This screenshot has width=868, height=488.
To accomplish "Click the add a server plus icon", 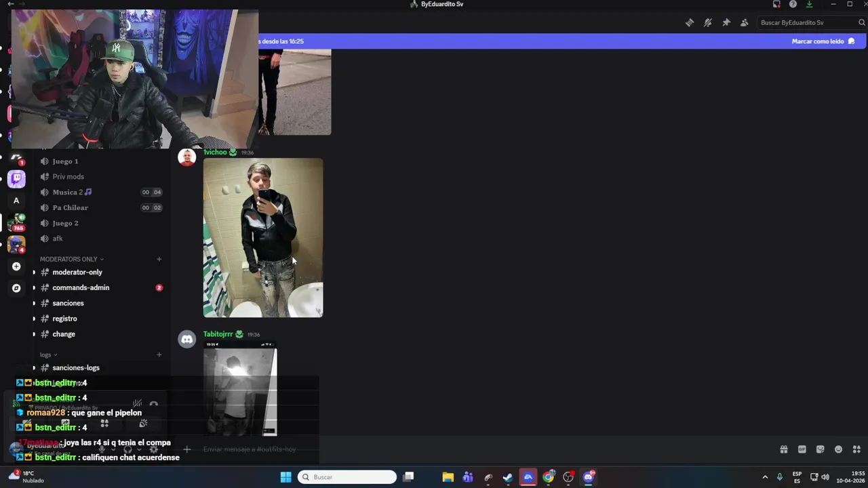I will pos(16,266).
